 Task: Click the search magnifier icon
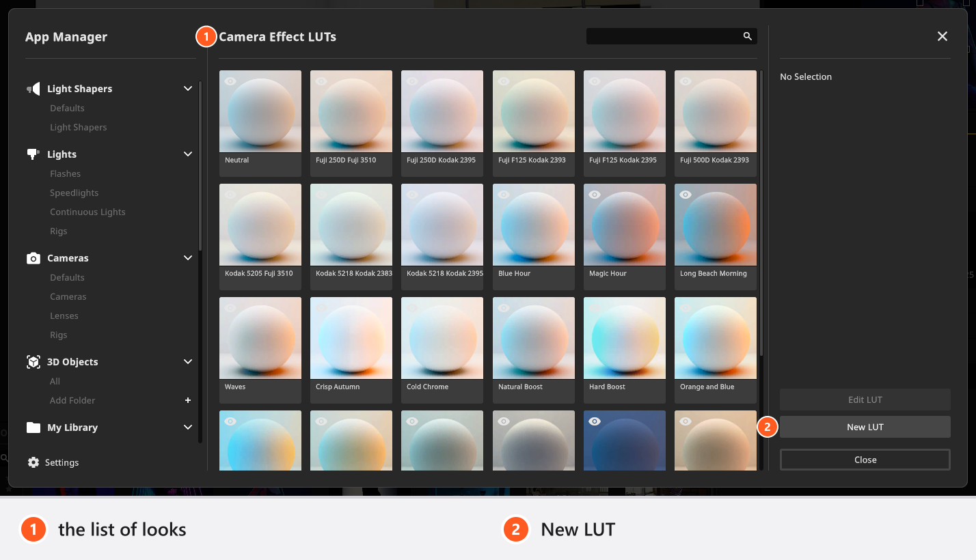[747, 36]
